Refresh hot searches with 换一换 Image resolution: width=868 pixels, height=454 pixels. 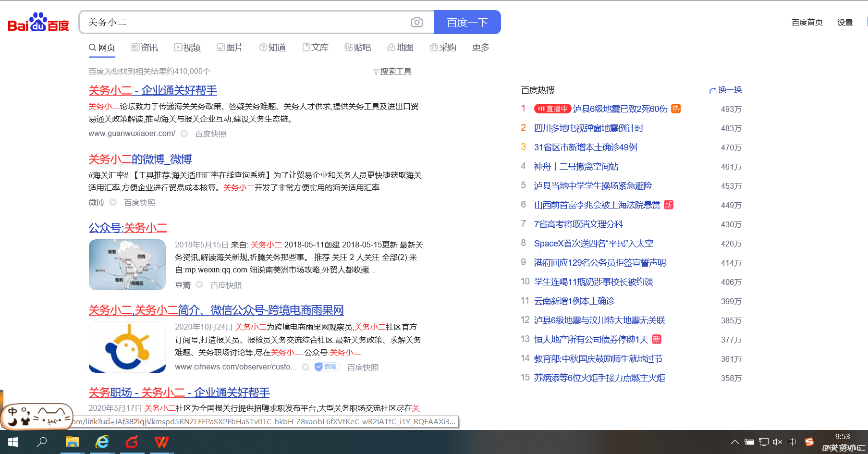(x=726, y=90)
